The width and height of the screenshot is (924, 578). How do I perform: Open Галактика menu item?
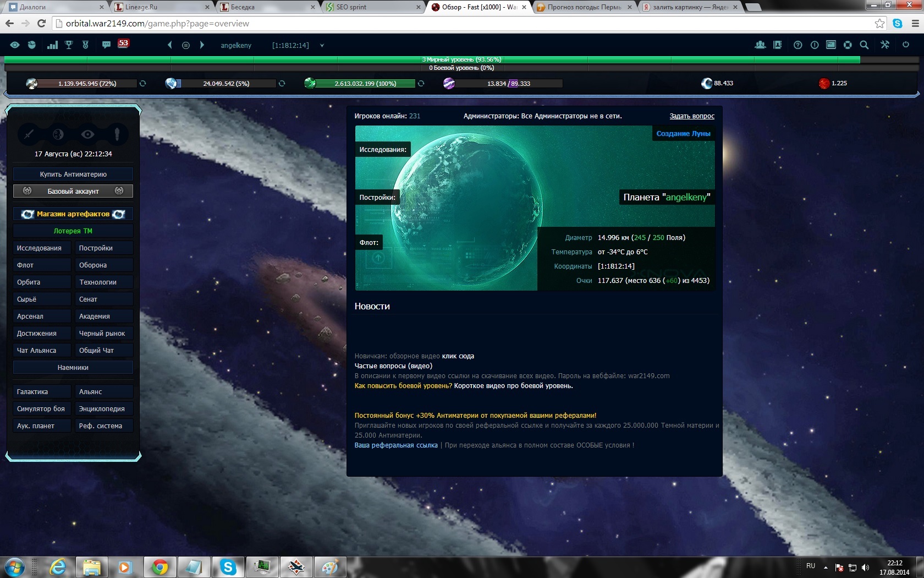click(x=42, y=391)
